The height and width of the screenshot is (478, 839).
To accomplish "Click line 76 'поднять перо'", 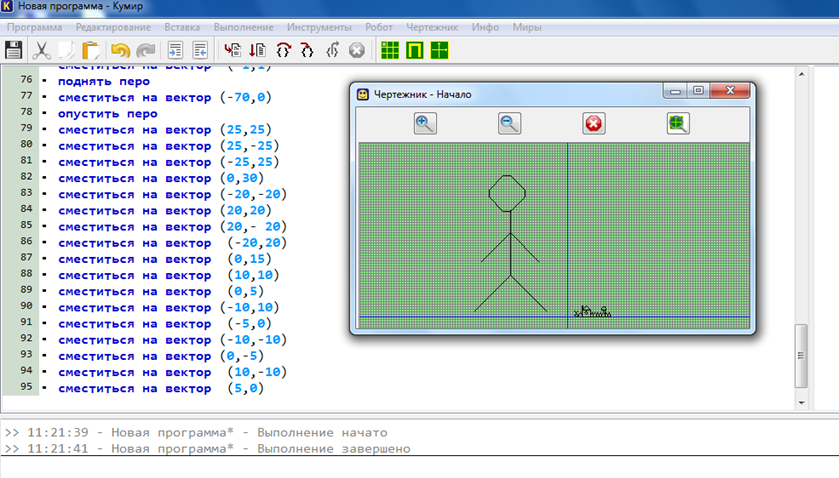I will [104, 81].
